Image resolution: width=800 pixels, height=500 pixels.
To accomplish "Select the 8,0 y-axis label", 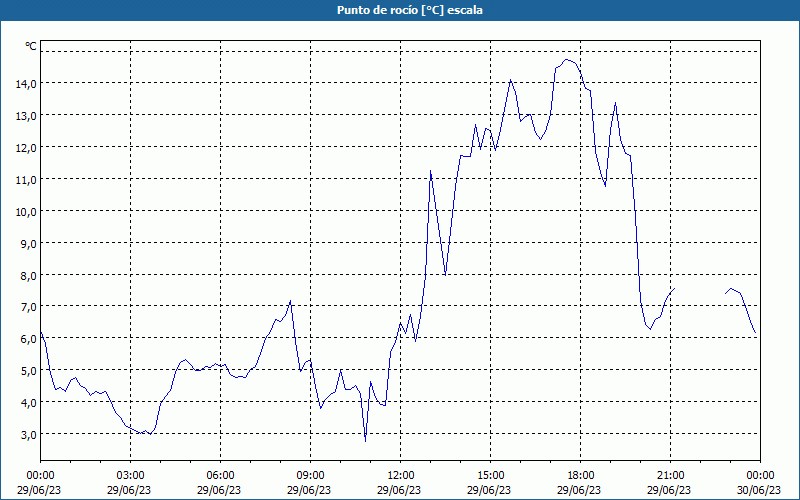I will (28, 276).
